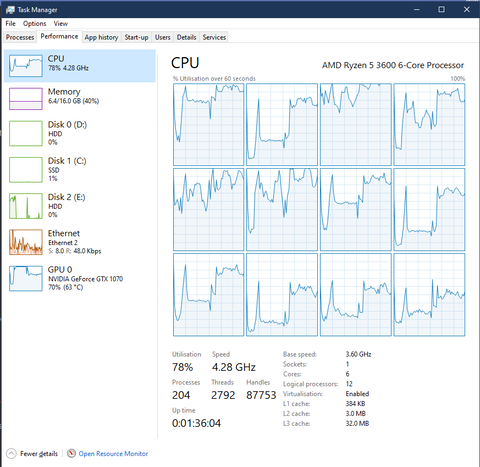Open the Start-up tab
The image size is (480, 467).
coord(136,37)
